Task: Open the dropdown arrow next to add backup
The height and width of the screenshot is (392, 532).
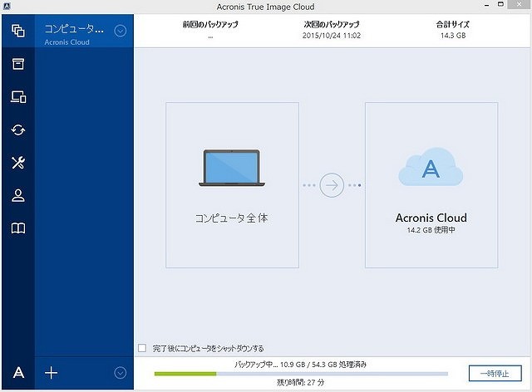Action: coord(120,373)
